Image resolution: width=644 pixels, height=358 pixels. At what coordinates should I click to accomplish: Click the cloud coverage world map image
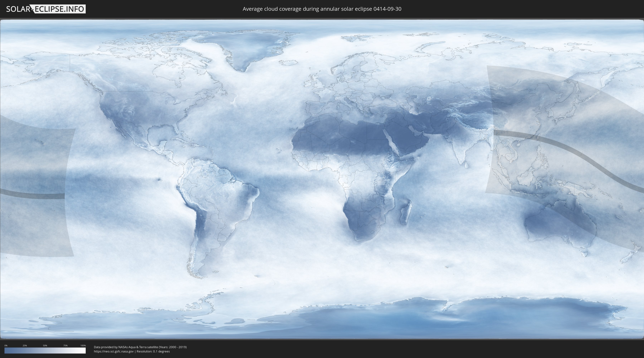pos(322,179)
